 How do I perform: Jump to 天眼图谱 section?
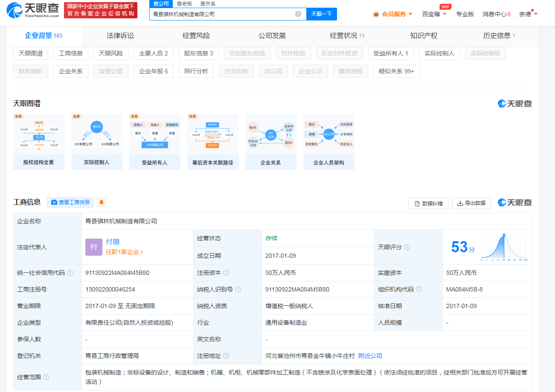tap(31, 53)
